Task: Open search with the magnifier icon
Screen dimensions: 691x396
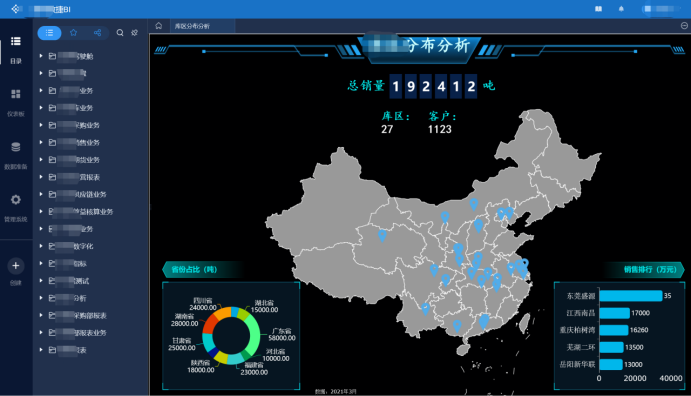Action: pos(120,33)
